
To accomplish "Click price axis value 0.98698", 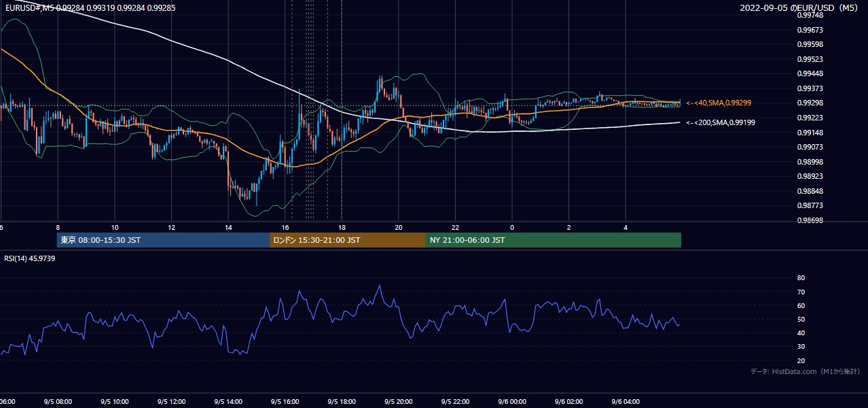I will (x=810, y=220).
